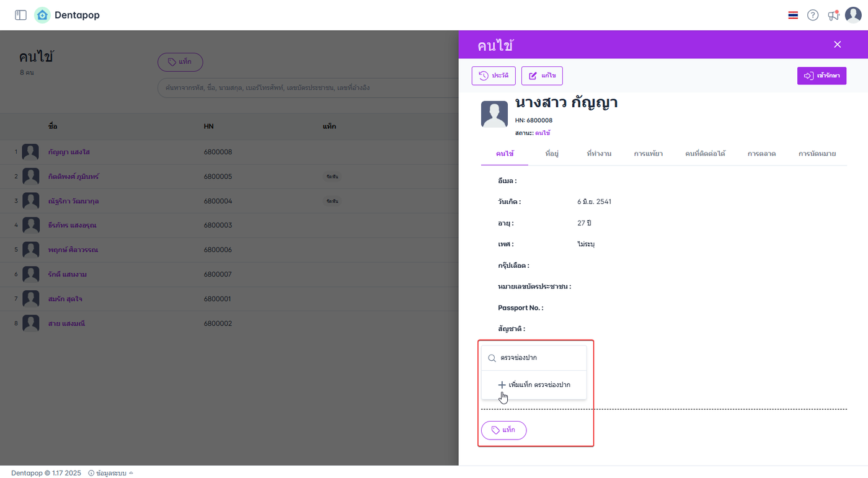Close the patient detail panel

pyautogui.click(x=837, y=45)
